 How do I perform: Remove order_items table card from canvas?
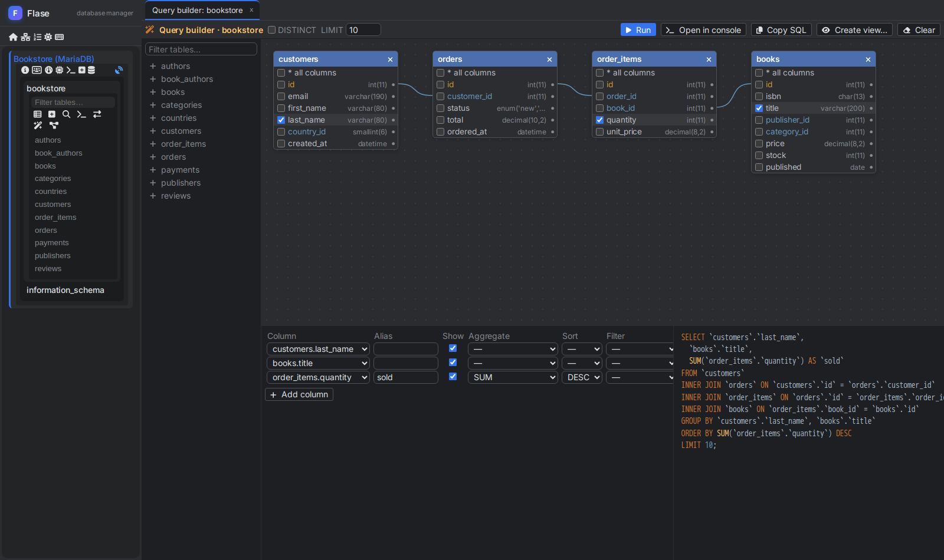coord(709,60)
